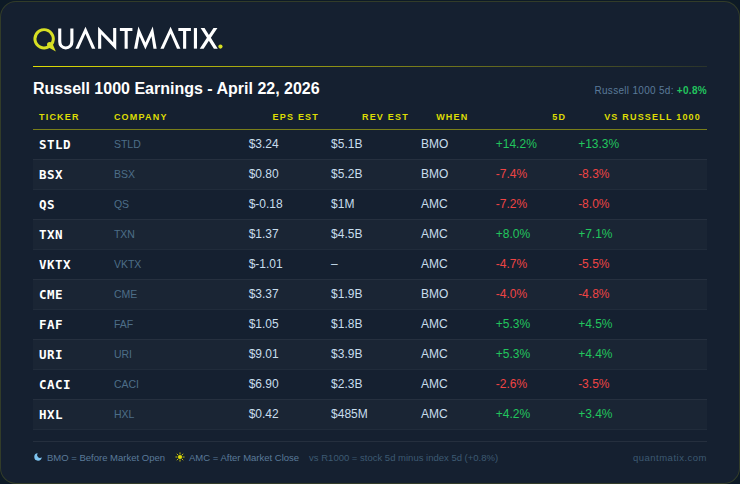
Task: Click the -8.0% vs Russell value for QS
Action: coord(594,204)
